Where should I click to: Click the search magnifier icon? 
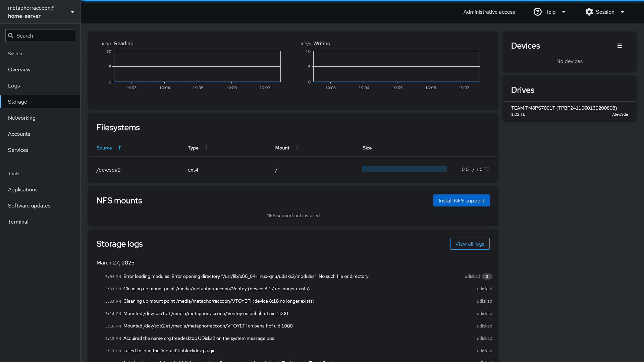click(11, 36)
